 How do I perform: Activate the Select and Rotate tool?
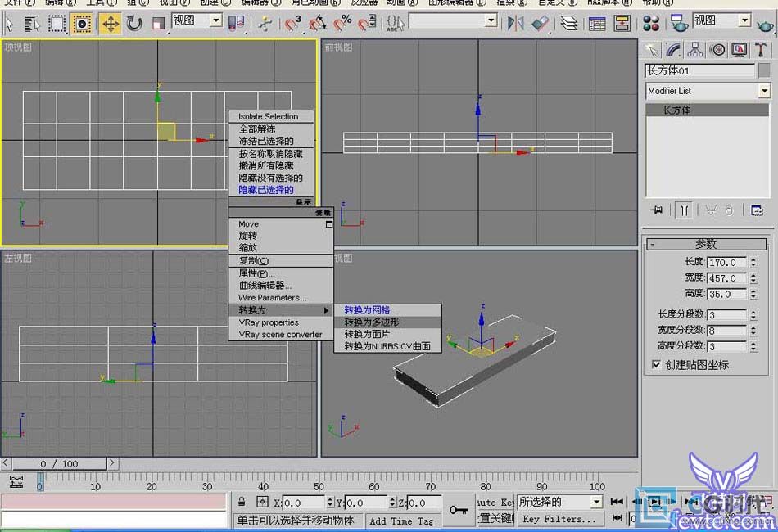134,23
